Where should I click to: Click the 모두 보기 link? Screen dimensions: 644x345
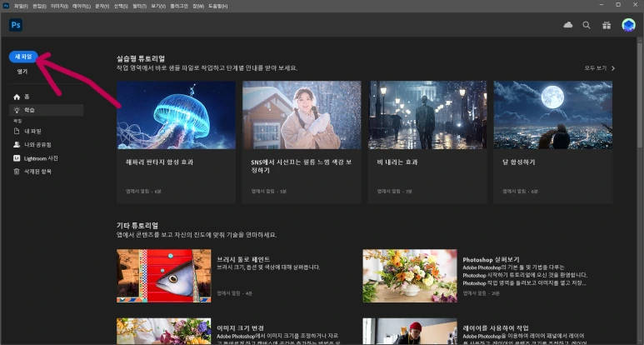tap(600, 68)
